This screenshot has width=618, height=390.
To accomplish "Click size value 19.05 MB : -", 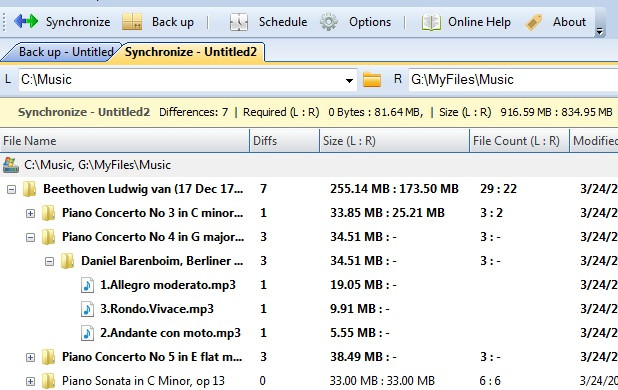I will pyautogui.click(x=363, y=285).
